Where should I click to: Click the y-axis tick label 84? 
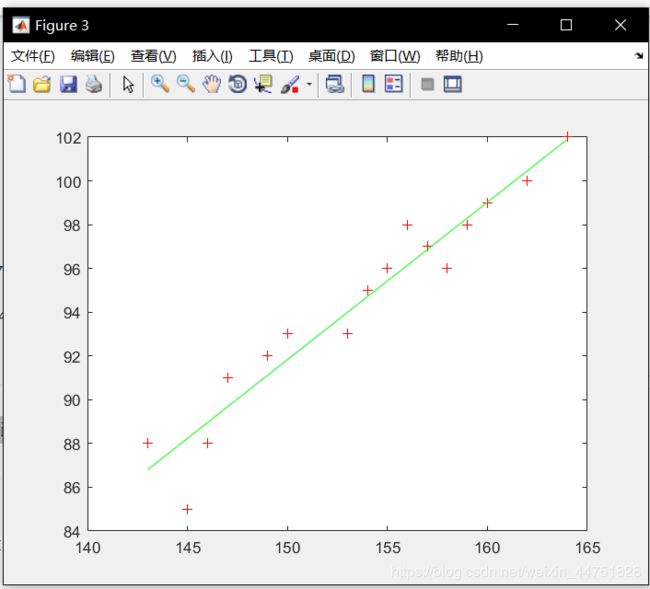[72, 531]
